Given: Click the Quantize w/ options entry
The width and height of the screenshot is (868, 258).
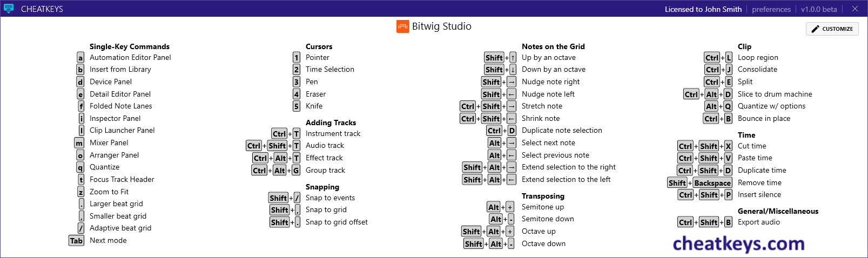Looking at the screenshot, I should pyautogui.click(x=771, y=106).
